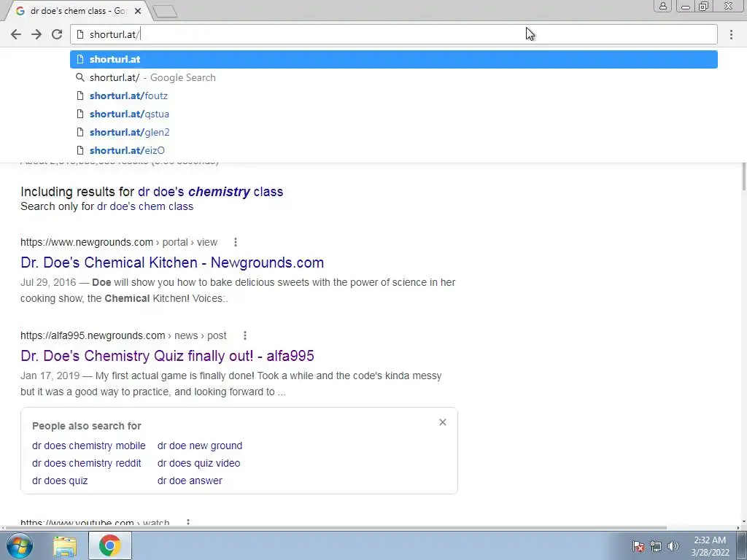
Task: Click the magnifier icon beside Google Search suggestion
Action: [80, 77]
